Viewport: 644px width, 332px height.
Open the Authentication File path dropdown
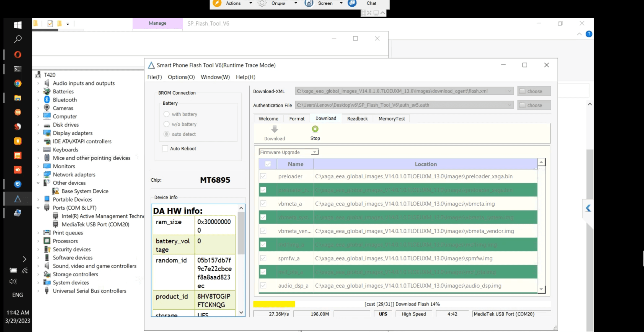point(509,105)
